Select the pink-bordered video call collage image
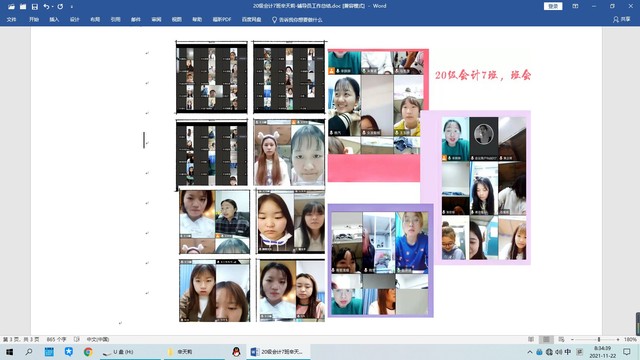 pos(378,115)
